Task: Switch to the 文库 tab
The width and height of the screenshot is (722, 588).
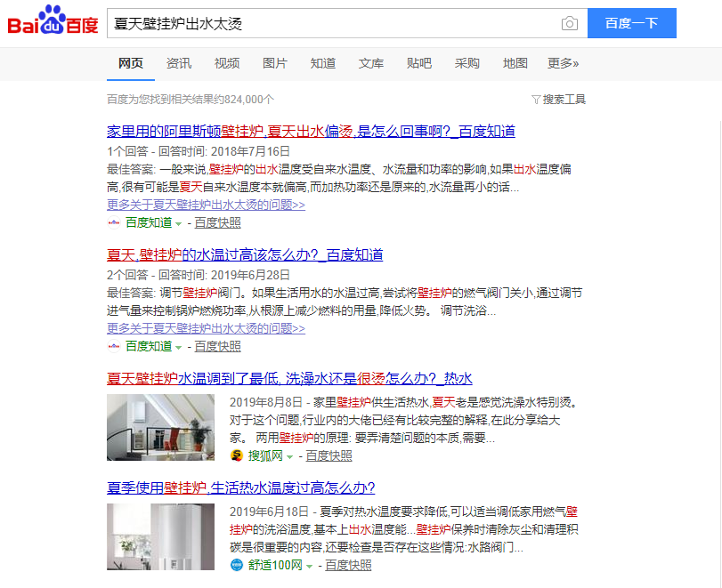Action: (x=370, y=63)
